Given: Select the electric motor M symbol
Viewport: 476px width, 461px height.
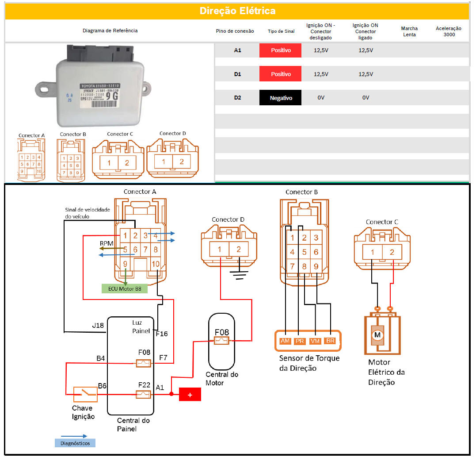Looking at the screenshot, I should click(x=378, y=335).
